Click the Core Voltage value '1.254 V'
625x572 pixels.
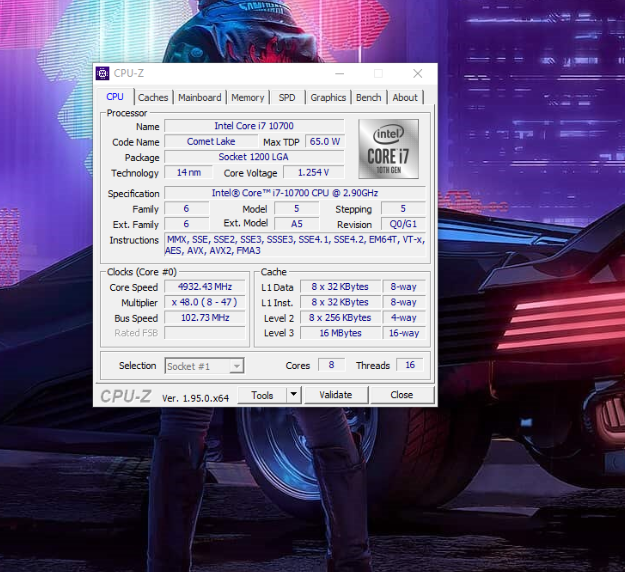[314, 173]
